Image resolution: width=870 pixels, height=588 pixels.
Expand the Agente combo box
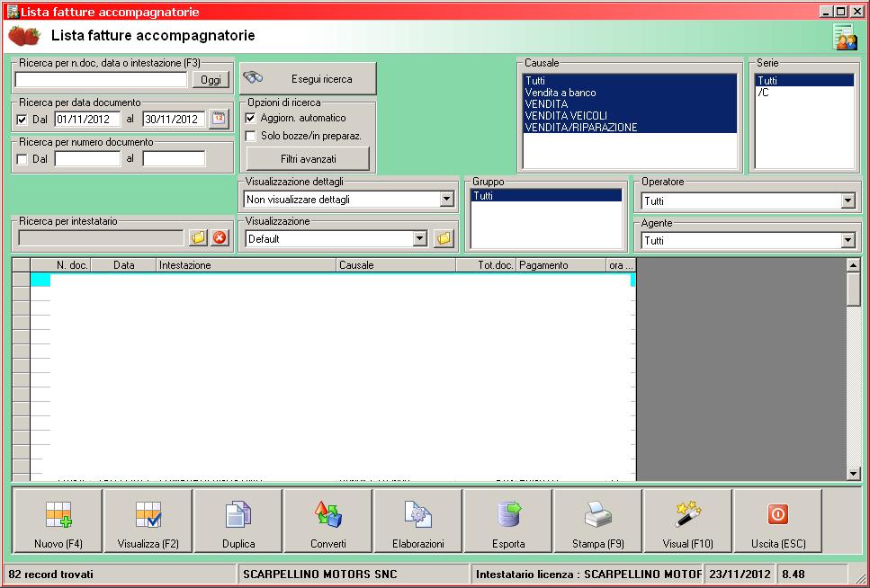point(848,241)
